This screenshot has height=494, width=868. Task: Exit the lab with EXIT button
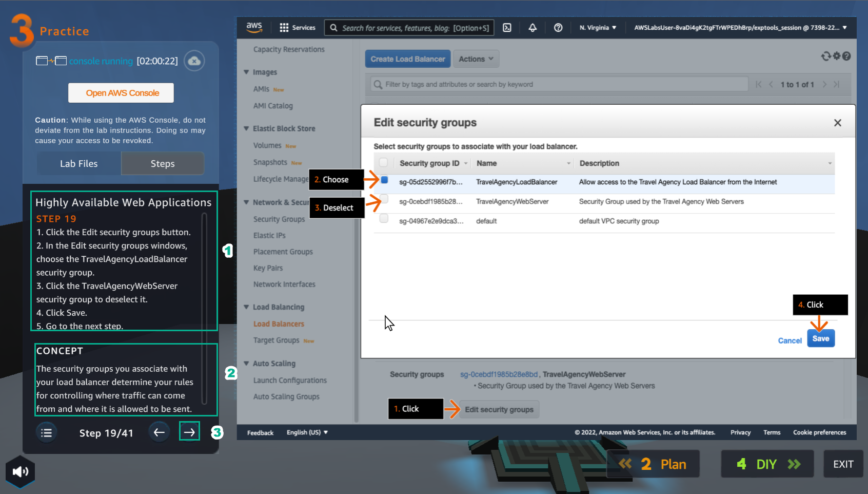tap(843, 464)
